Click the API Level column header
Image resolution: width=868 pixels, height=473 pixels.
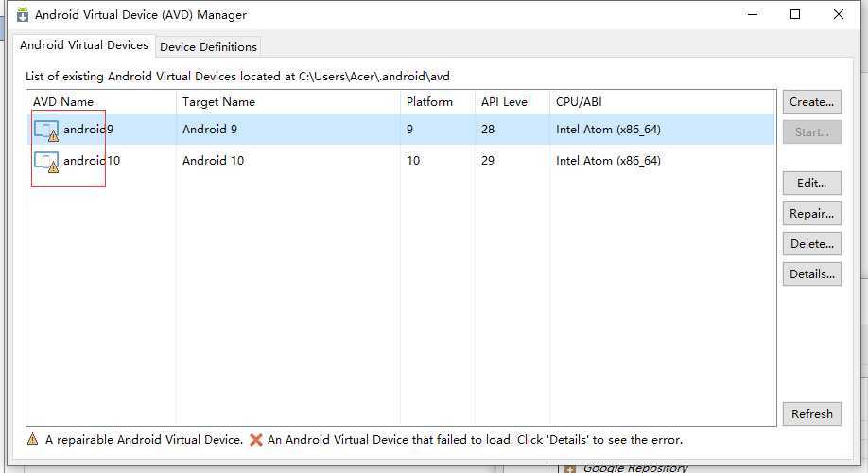click(x=505, y=102)
